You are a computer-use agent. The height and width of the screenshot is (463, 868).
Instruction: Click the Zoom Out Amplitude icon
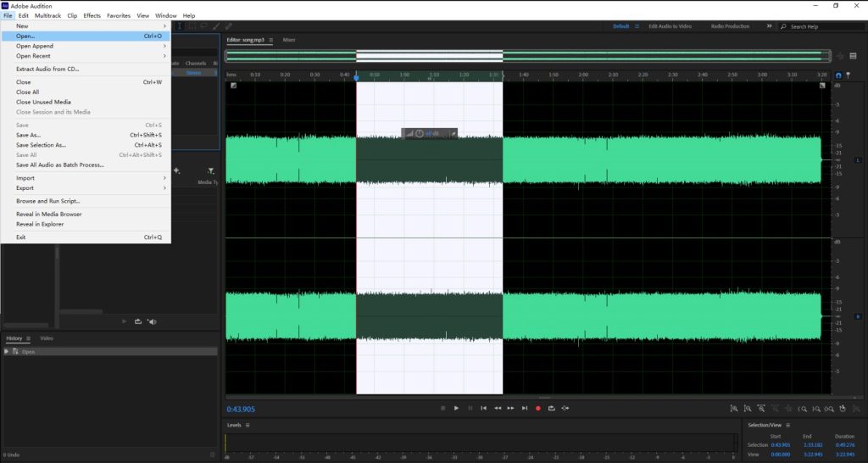[748, 409]
